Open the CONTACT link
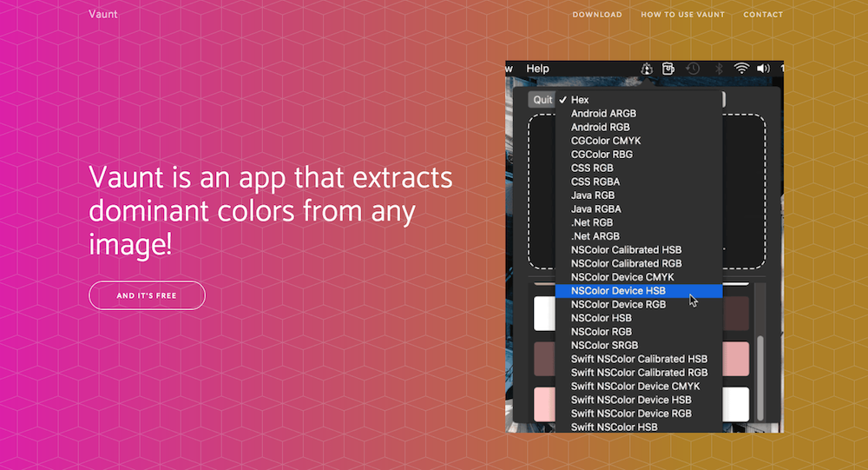This screenshot has width=868, height=470. 763,15
